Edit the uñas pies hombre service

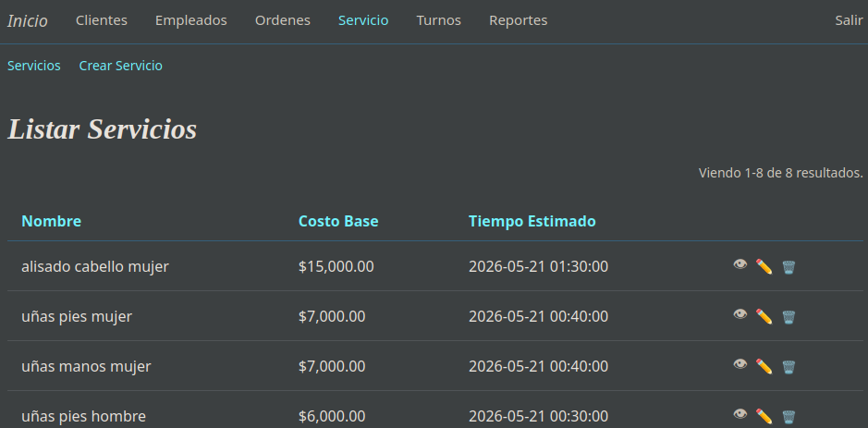click(x=764, y=416)
